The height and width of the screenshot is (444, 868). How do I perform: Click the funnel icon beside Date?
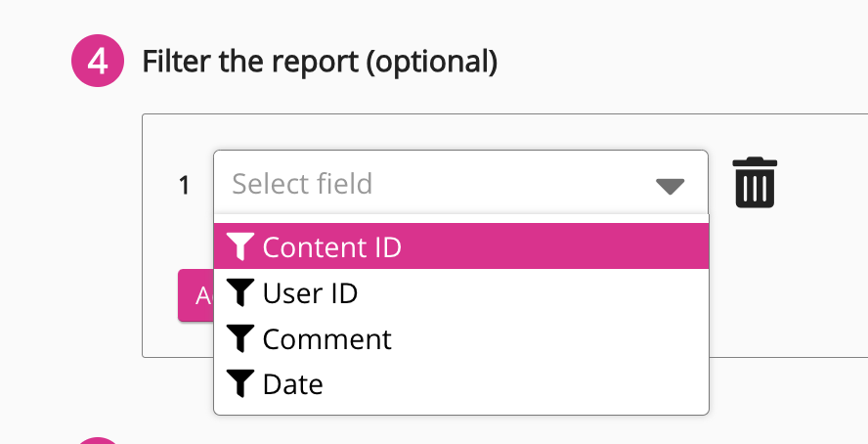tap(239, 384)
